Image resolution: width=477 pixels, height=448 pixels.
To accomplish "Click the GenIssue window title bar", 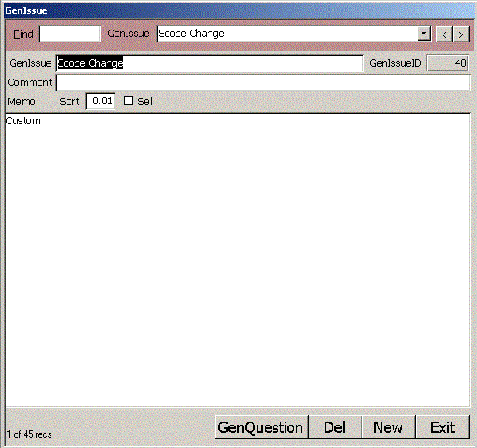I will (x=239, y=10).
